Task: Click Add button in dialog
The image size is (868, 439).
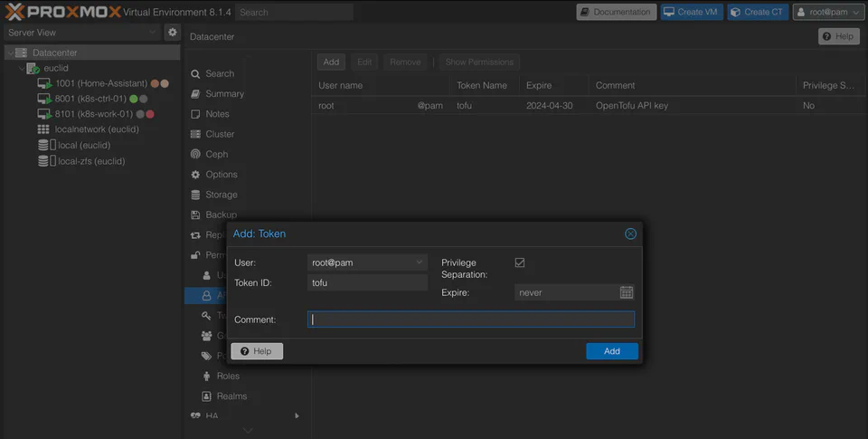Action: (612, 351)
